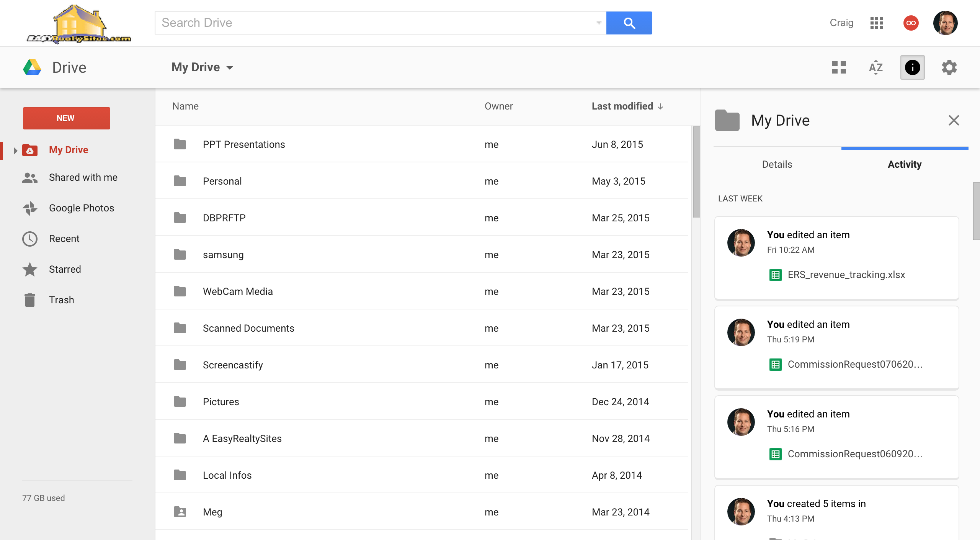
Task: Open the Trash from the sidebar
Action: [x=61, y=299]
